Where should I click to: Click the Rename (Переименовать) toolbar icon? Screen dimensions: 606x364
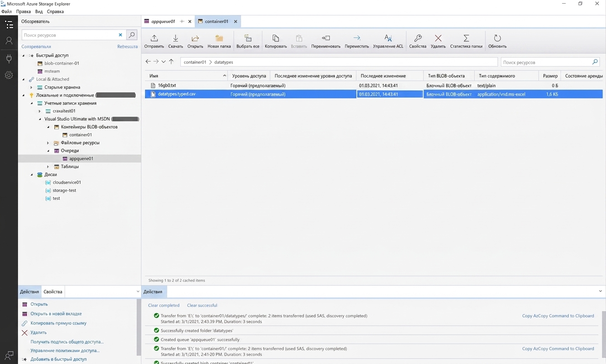[x=326, y=41]
